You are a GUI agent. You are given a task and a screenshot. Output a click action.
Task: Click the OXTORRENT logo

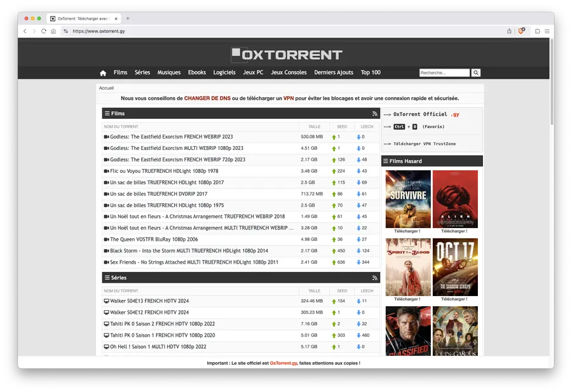287,55
